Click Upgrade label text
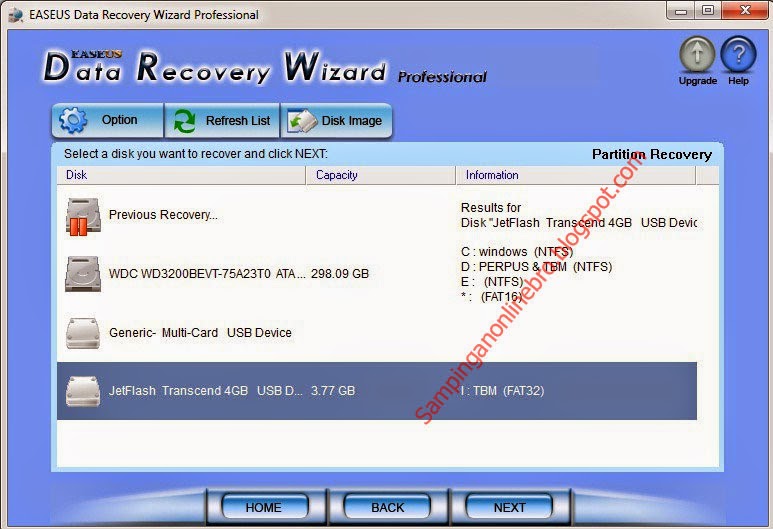This screenshot has width=773, height=529. tap(698, 81)
